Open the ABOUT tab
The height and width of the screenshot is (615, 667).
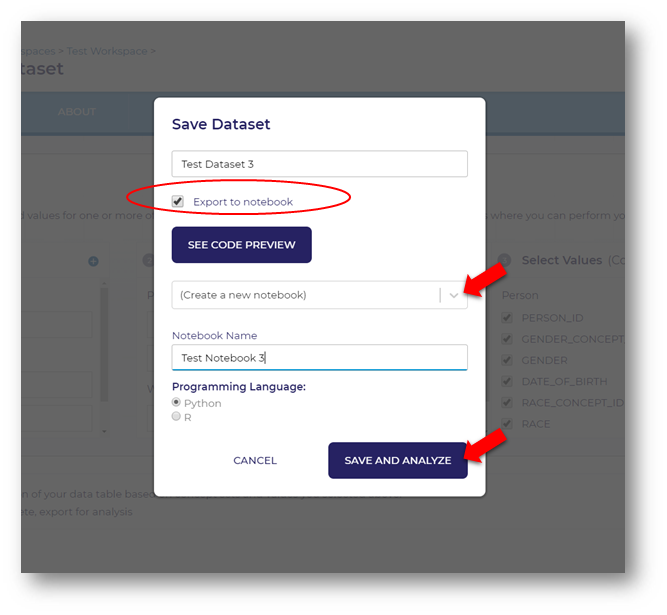tap(77, 112)
